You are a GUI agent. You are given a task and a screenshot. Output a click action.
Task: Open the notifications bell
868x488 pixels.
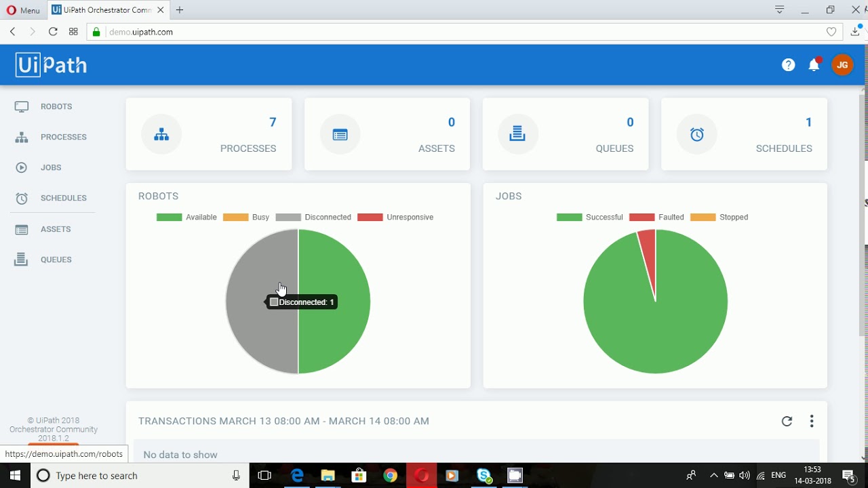coord(814,65)
